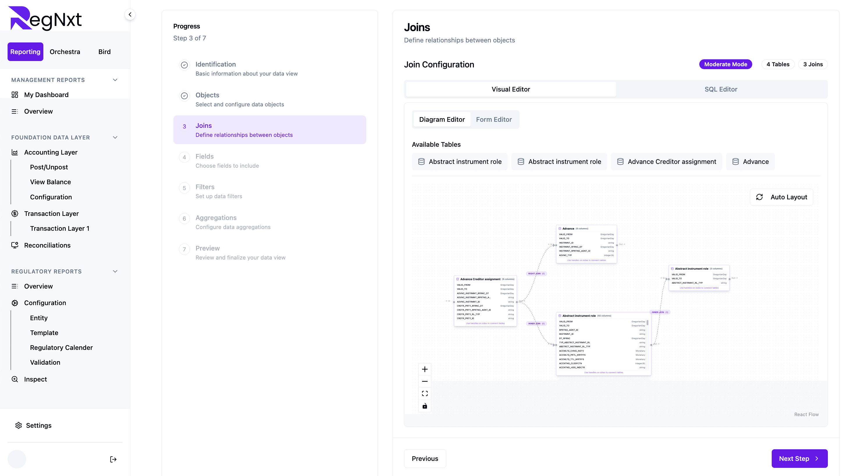Open Template under Configuration
Viewport: 868px width, 476px height.
pos(44,333)
